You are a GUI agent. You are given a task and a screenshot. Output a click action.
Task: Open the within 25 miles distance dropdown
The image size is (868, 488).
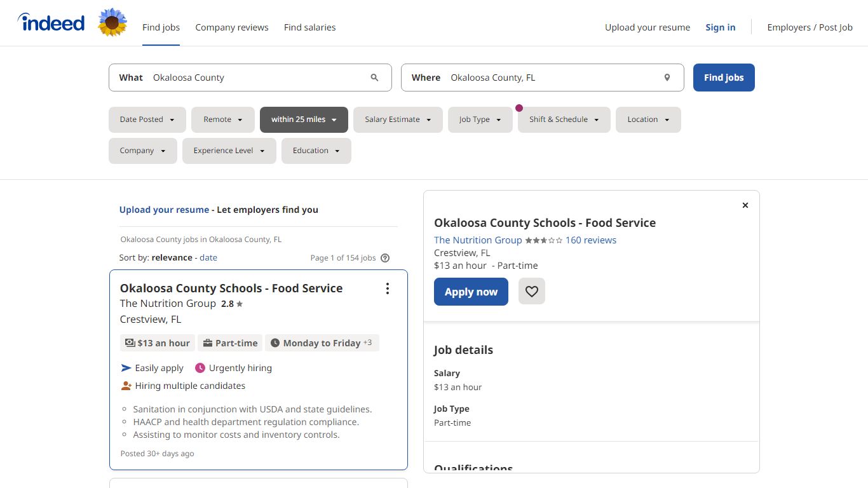click(304, 119)
